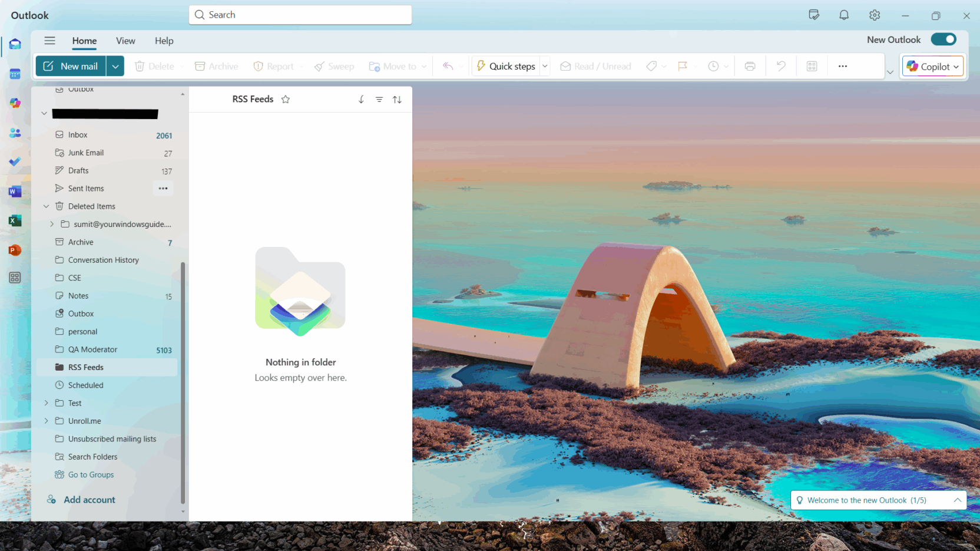Open the Filter menu above the message list

click(x=379, y=99)
